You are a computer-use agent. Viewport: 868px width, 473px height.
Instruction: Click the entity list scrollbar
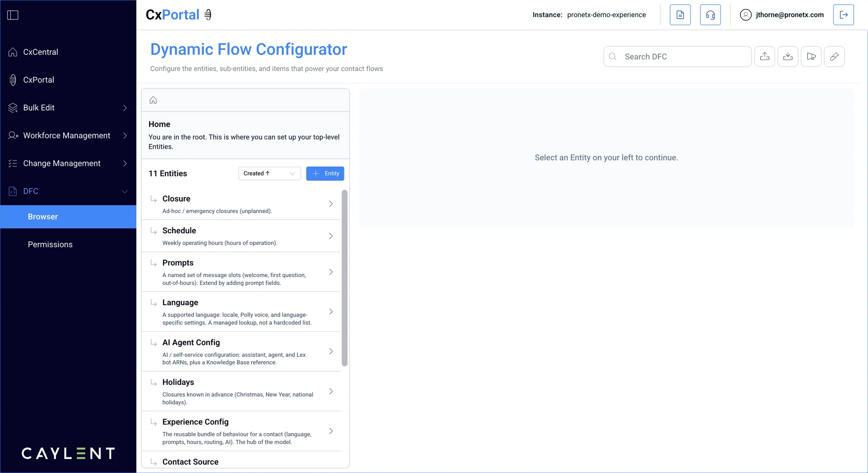tap(345, 278)
